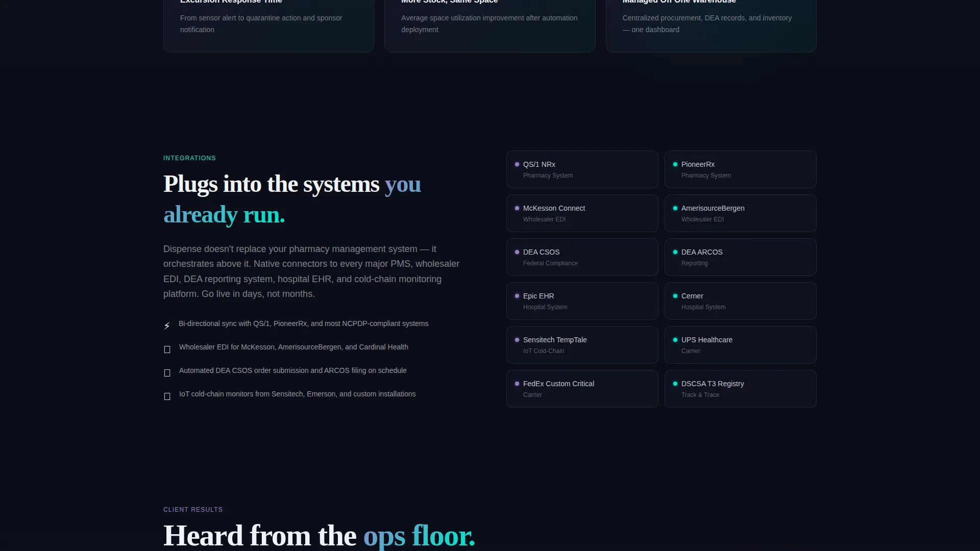The height and width of the screenshot is (551, 980).
Task: Click 'Wholesaler EDI' label under AmerisourceBergen
Action: (x=702, y=219)
